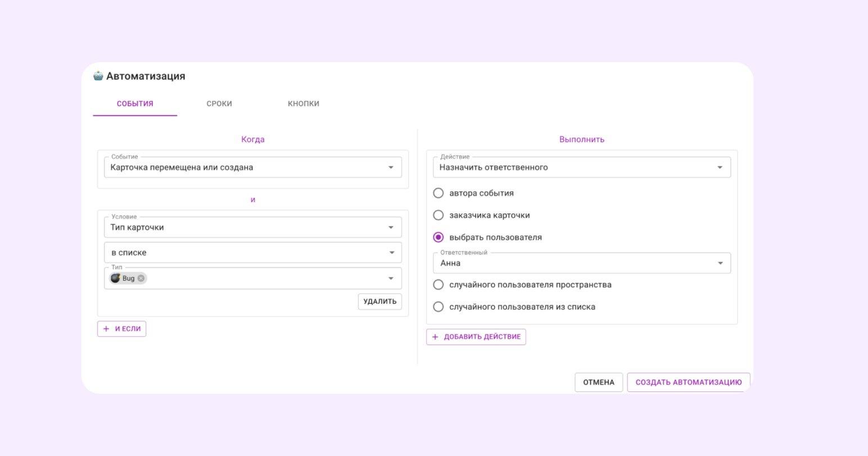The height and width of the screenshot is (456, 868).
Task: Click the 'Выполнить' heading
Action: point(582,140)
